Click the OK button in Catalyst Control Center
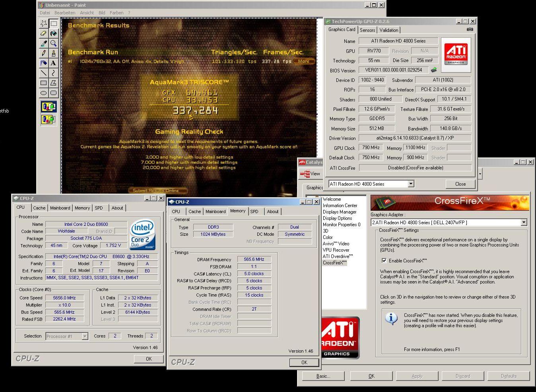 (x=371, y=376)
